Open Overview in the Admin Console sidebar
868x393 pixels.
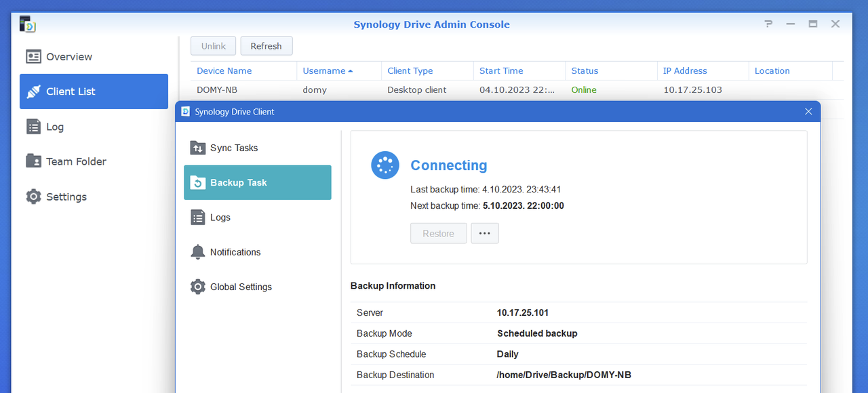[x=94, y=57]
